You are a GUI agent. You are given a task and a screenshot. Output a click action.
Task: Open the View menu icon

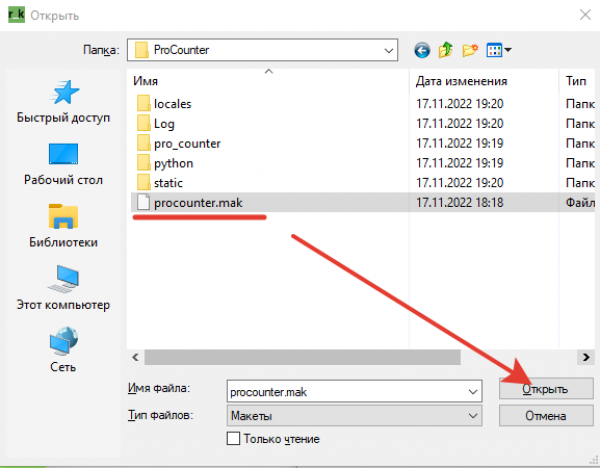(499, 50)
